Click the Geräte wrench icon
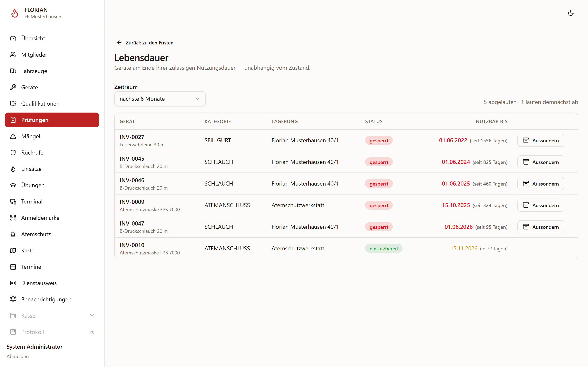 (13, 87)
